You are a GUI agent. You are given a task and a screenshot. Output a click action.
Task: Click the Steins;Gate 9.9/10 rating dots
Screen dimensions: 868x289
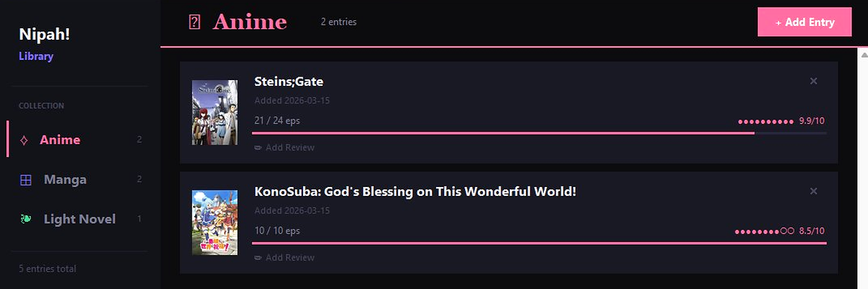pyautogui.click(x=765, y=121)
